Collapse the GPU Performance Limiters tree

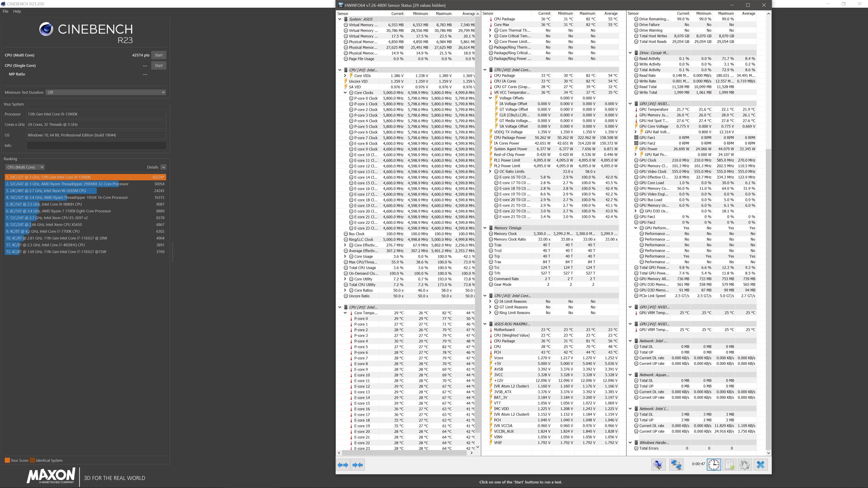(635, 228)
